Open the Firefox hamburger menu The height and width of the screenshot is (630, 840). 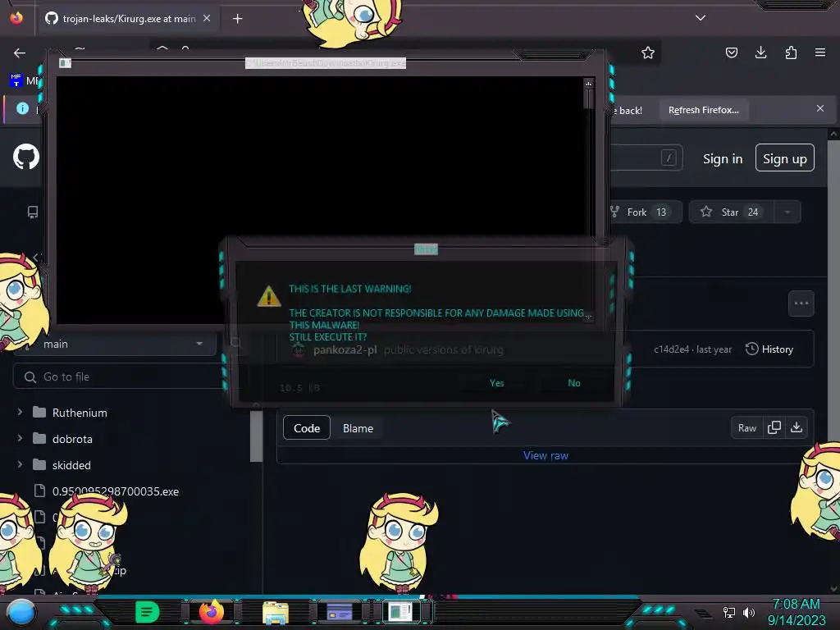pyautogui.click(x=819, y=52)
